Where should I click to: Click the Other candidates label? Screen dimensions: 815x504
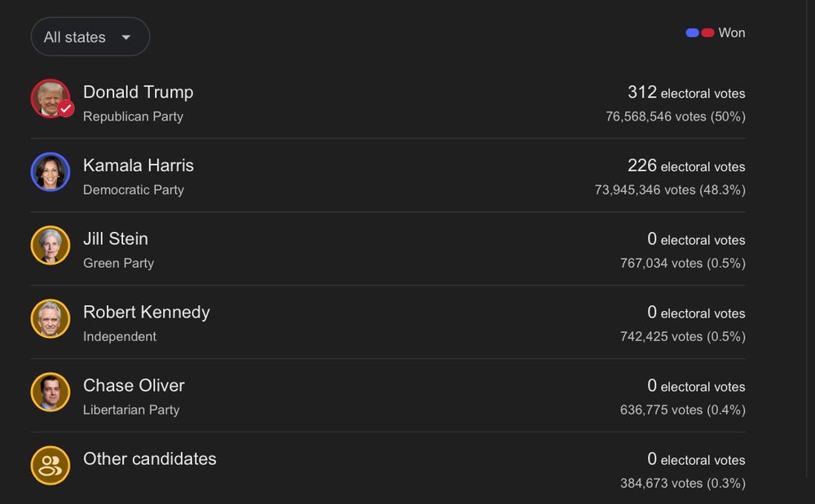(x=150, y=459)
